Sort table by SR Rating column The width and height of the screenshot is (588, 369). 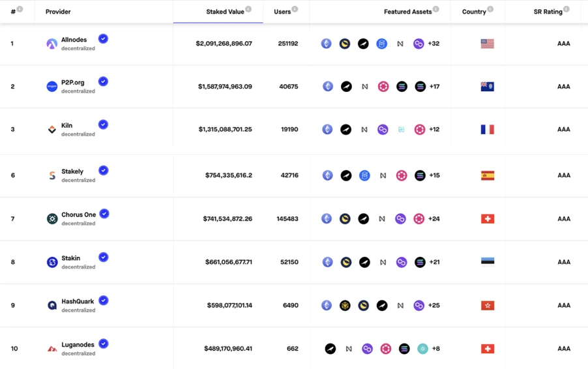(x=548, y=12)
